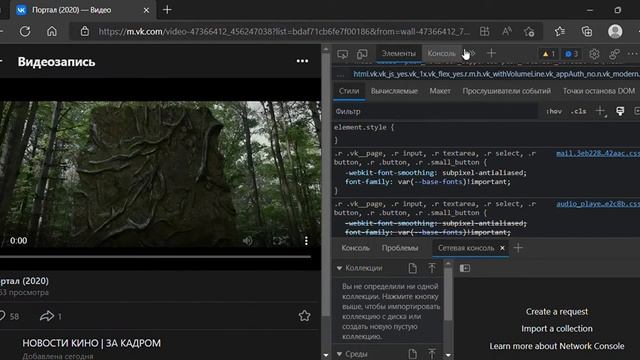Open video page three-dots menu
This screenshot has height=360, width=640.
click(302, 61)
